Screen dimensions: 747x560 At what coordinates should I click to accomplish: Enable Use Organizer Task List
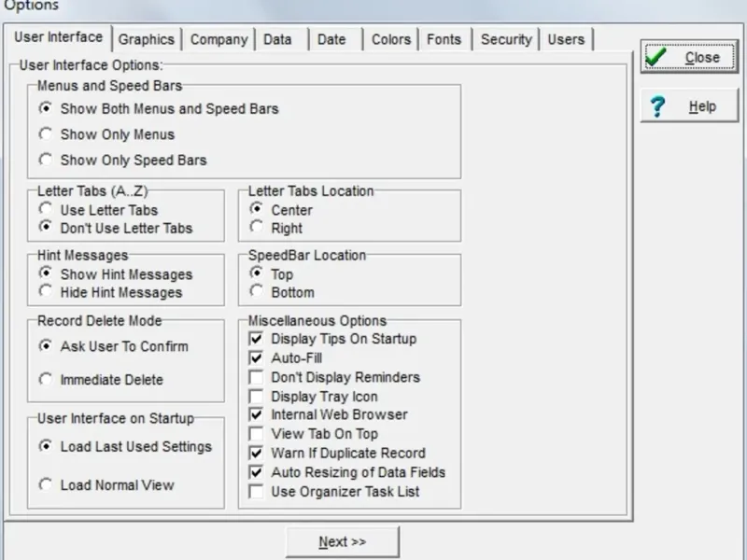click(x=256, y=492)
